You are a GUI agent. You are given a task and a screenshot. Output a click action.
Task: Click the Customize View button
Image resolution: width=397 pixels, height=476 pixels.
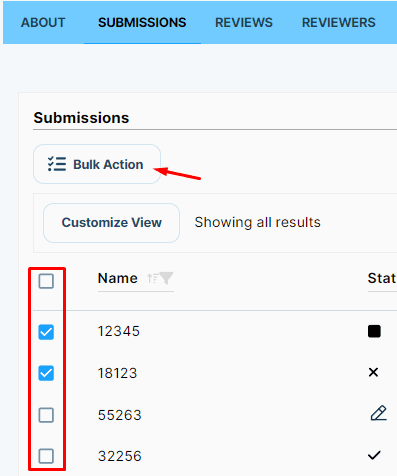[112, 223]
